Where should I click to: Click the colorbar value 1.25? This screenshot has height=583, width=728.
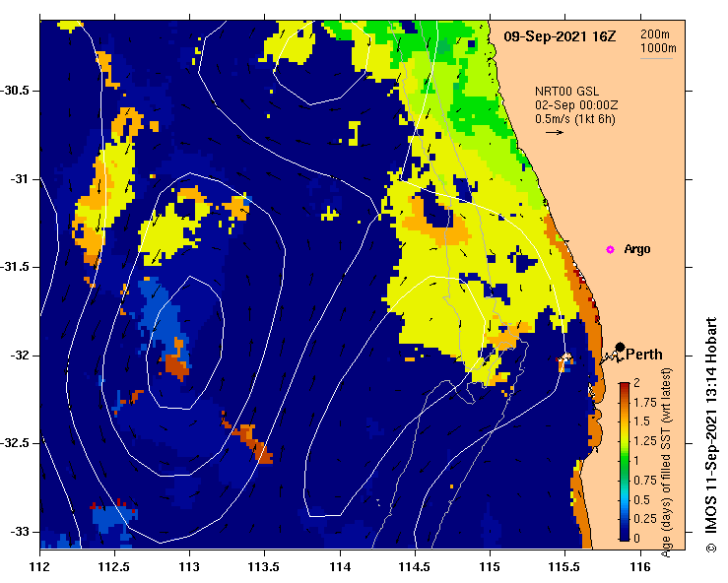645,441
